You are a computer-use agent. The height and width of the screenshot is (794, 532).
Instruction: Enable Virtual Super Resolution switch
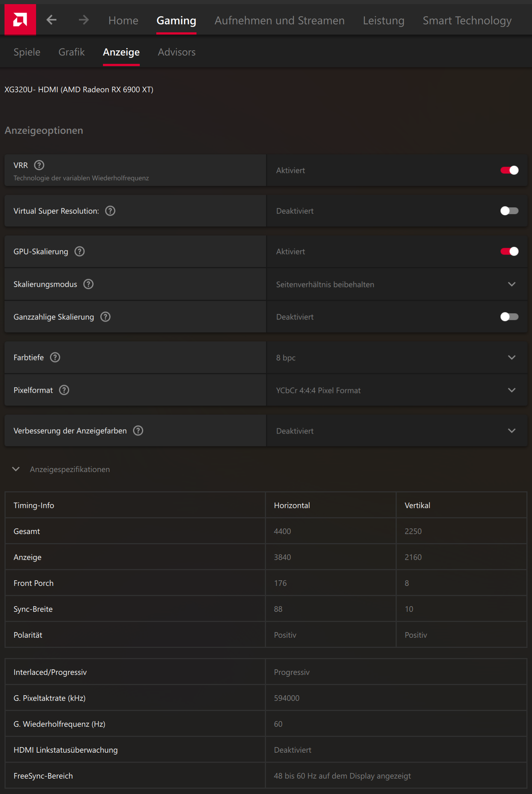[x=509, y=211]
